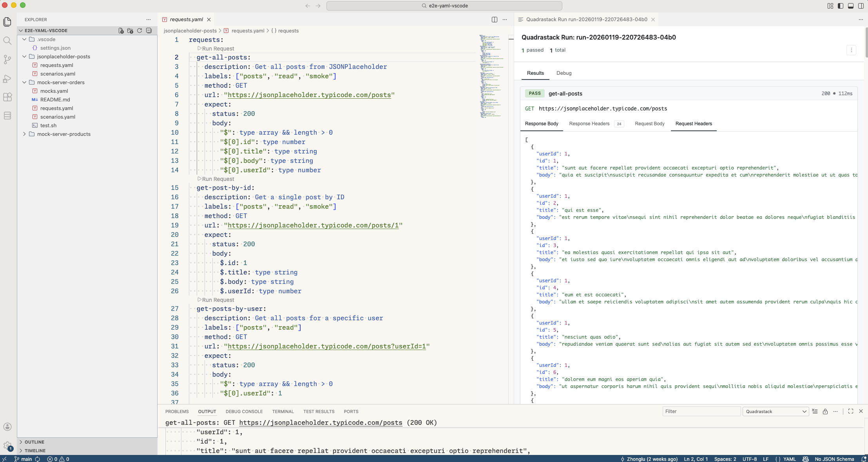
Task: Expand the mock-server-products folder
Action: point(64,134)
